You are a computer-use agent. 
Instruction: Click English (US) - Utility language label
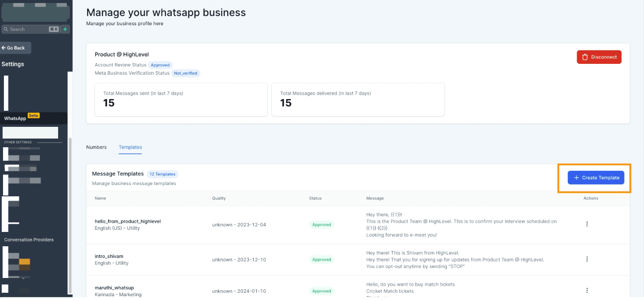pos(117,228)
